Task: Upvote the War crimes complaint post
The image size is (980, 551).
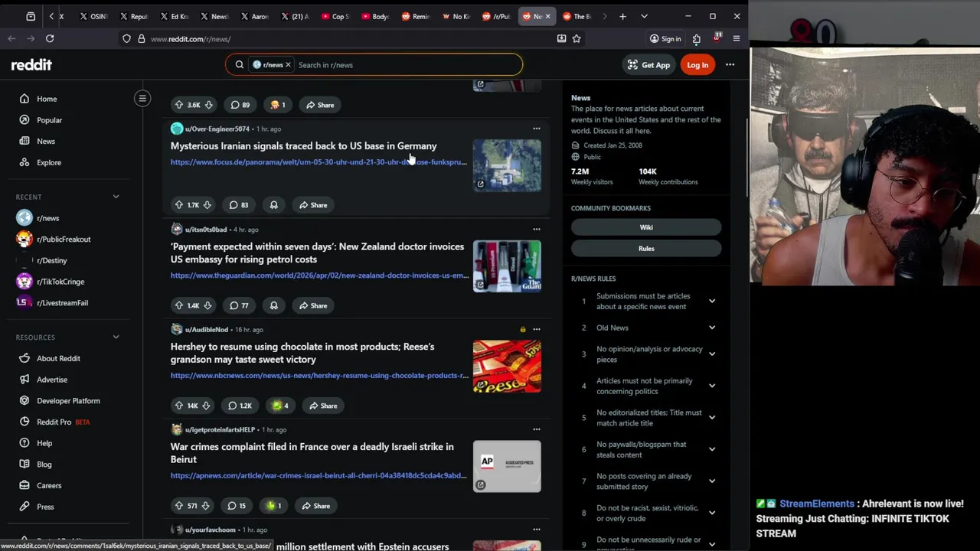Action: [179, 506]
